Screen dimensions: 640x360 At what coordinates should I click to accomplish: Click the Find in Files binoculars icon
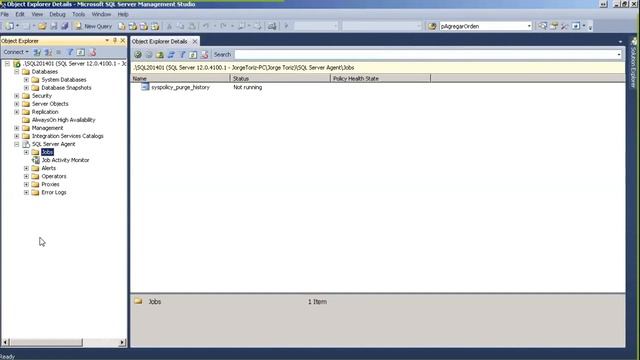(x=432, y=26)
